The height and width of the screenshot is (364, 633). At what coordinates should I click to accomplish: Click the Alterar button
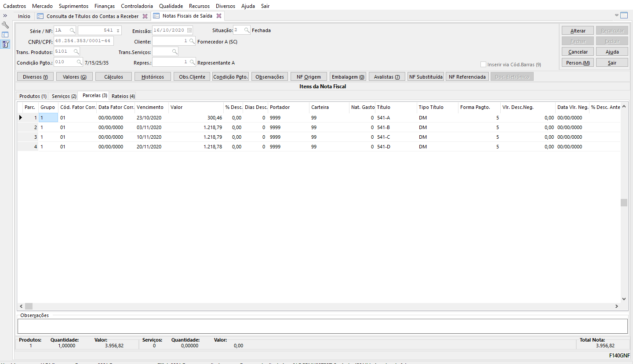[578, 31]
